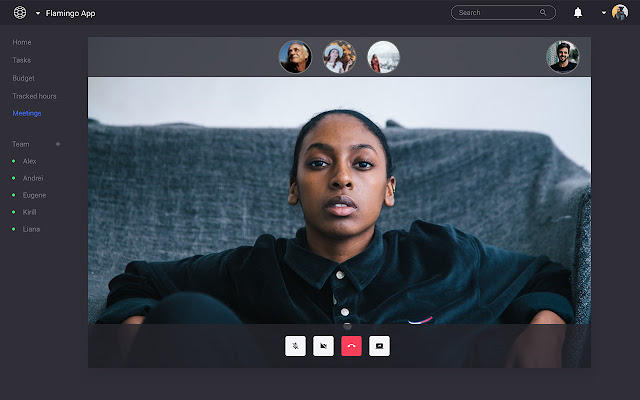Open Tracked hours page

point(34,96)
